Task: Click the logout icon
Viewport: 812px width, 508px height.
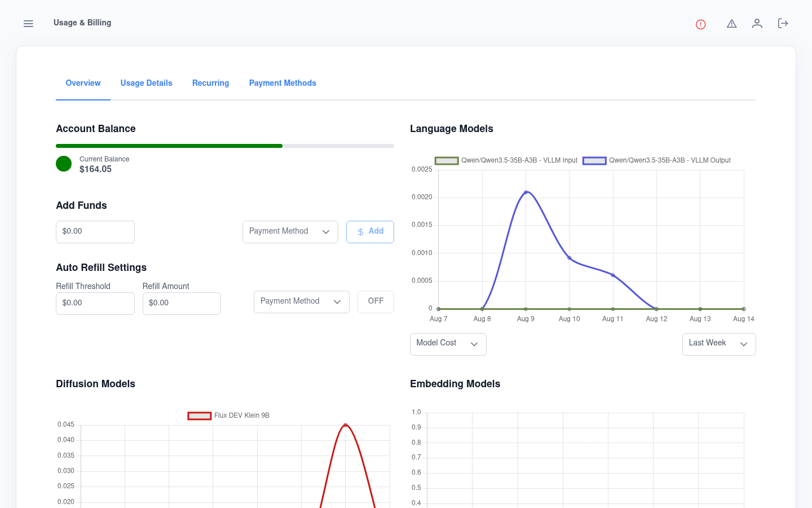Action: tap(783, 24)
